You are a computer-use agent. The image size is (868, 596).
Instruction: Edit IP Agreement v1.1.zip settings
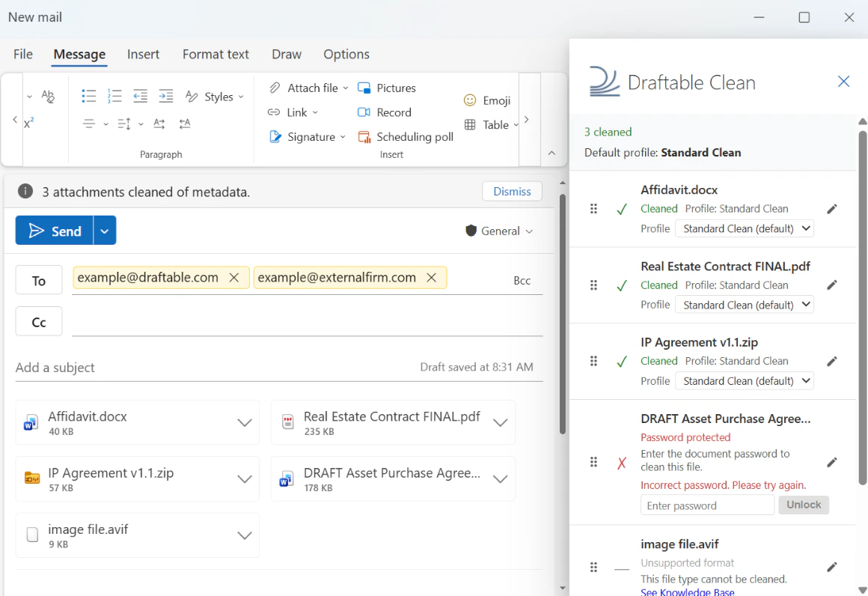(x=831, y=361)
